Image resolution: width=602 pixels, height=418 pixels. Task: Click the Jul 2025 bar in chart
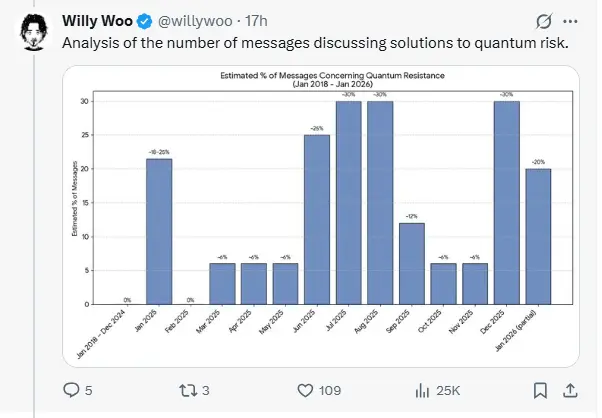[x=349, y=202]
